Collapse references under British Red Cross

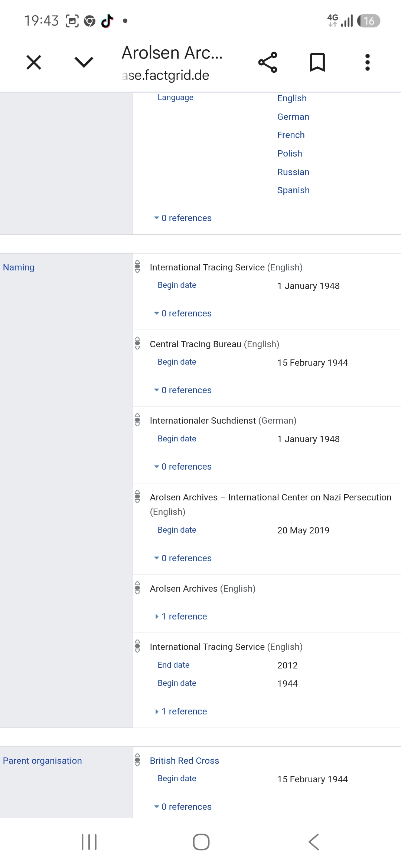coord(183,807)
